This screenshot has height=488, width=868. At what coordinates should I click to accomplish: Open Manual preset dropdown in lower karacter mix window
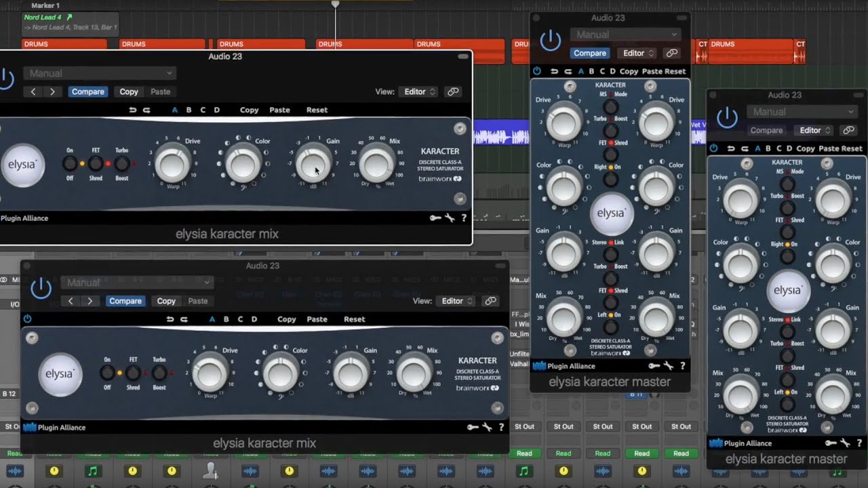click(x=138, y=283)
